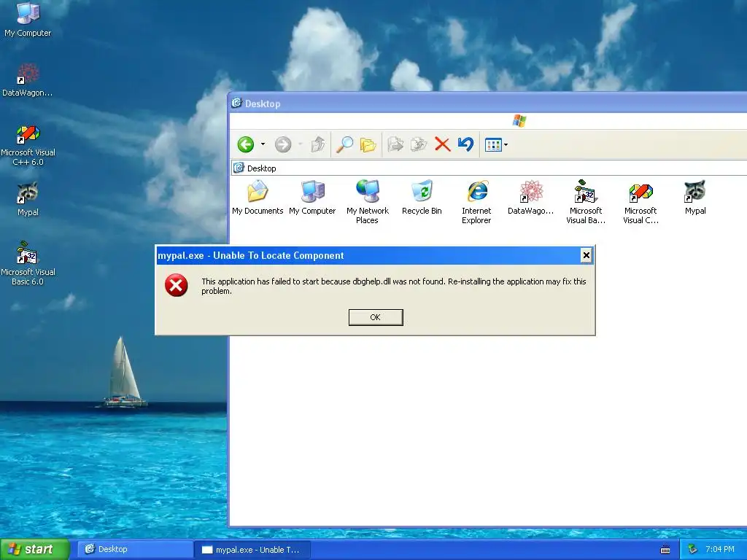Screen dimensions: 747x560
Task: Click the system tray icon beside the clock
Action: tap(692, 550)
